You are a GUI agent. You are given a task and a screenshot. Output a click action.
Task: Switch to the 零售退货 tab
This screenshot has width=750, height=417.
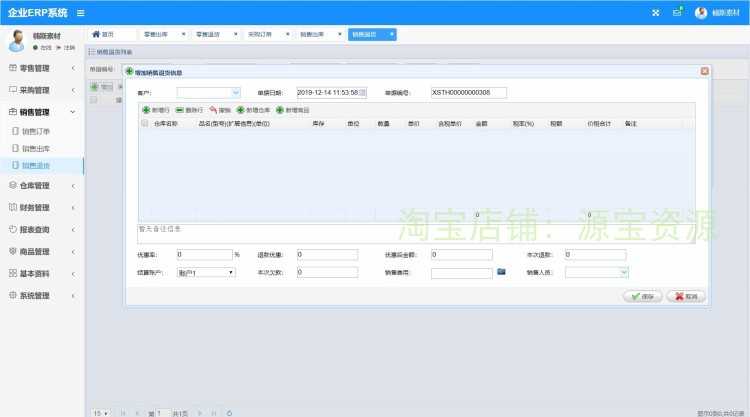click(208, 34)
